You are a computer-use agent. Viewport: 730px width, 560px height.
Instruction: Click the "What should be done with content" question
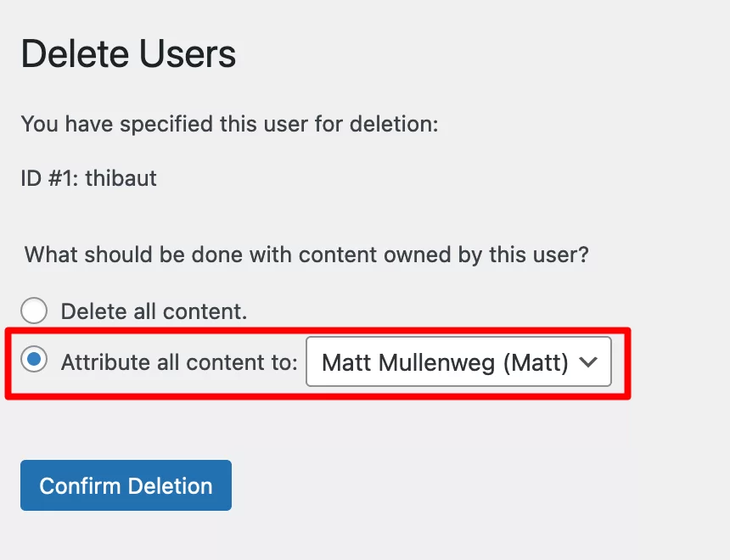coord(306,255)
